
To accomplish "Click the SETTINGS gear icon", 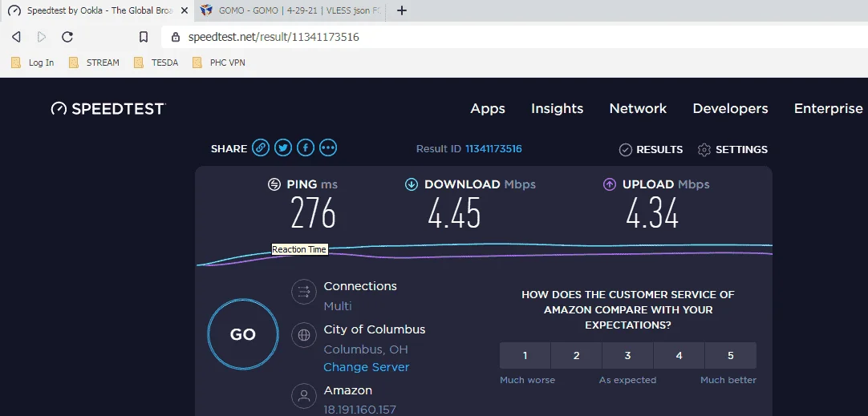I will 704,149.
